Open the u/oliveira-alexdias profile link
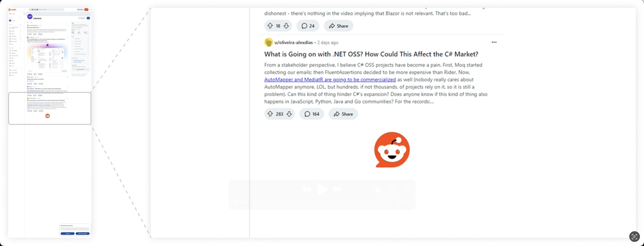644x246 pixels. [294, 42]
